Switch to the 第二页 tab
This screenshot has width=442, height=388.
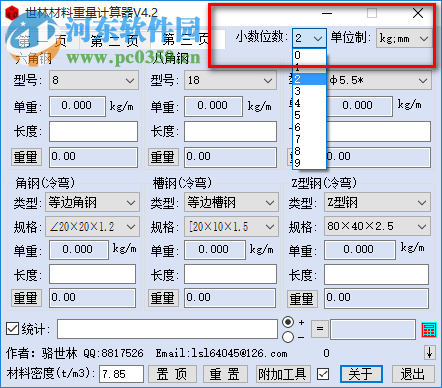pyautogui.click(x=114, y=41)
